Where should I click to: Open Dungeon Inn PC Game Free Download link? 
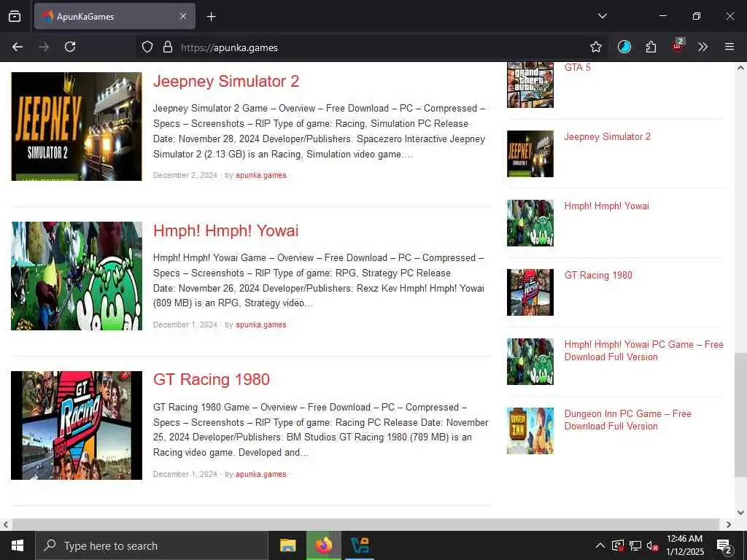(627, 420)
